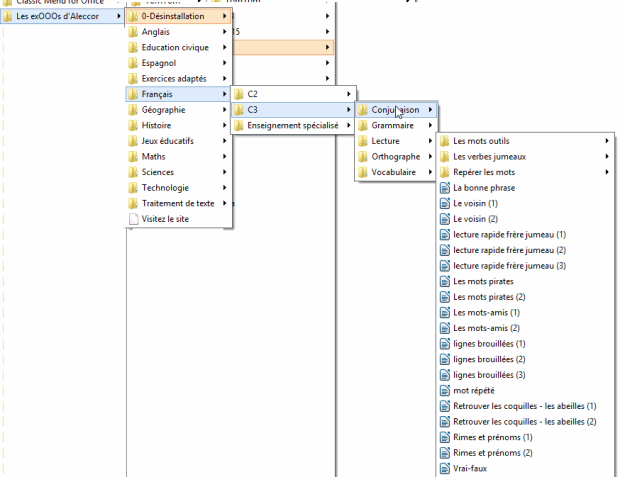Expand the Lecture submenu arrow
This screenshot has height=477, width=620.
coord(430,141)
